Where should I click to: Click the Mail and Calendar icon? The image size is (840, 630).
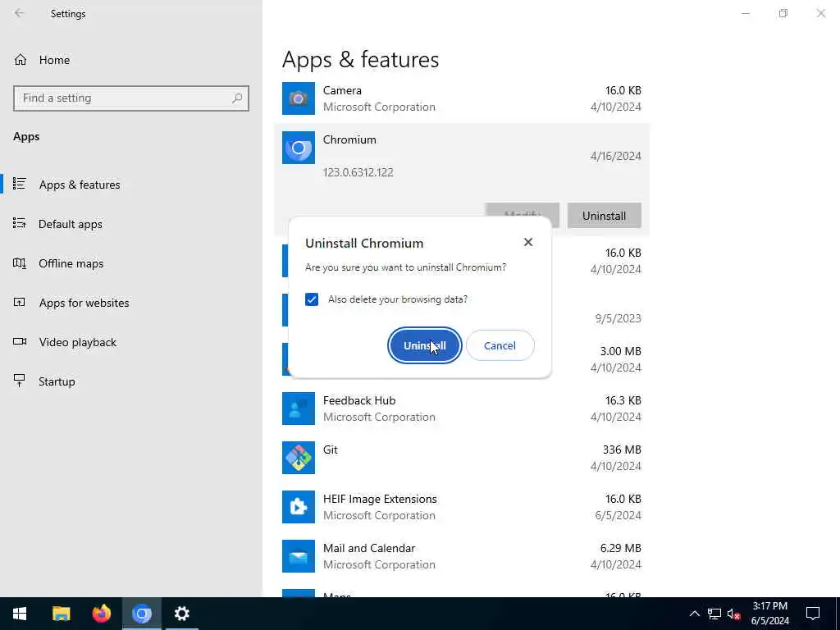tap(299, 556)
